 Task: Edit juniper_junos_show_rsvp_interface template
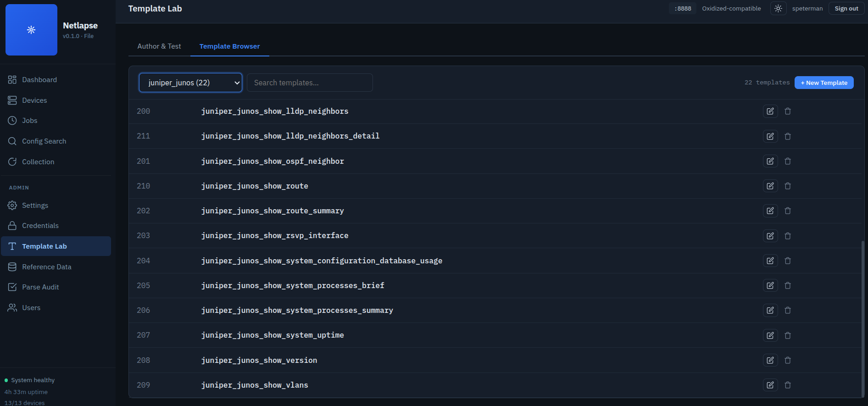tap(770, 236)
